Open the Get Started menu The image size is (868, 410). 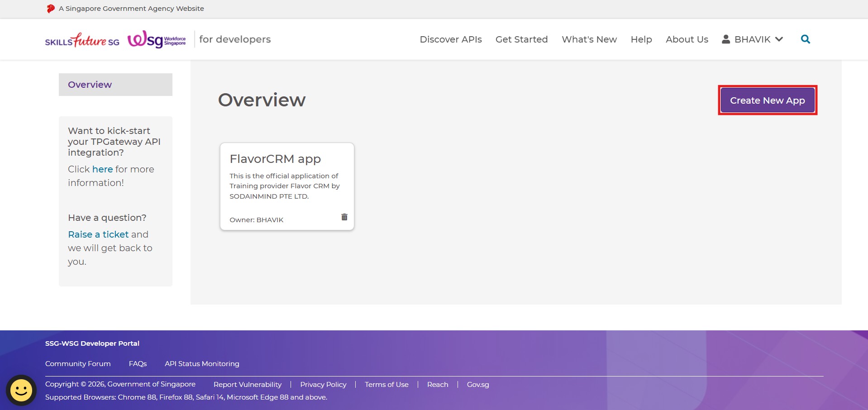point(521,39)
